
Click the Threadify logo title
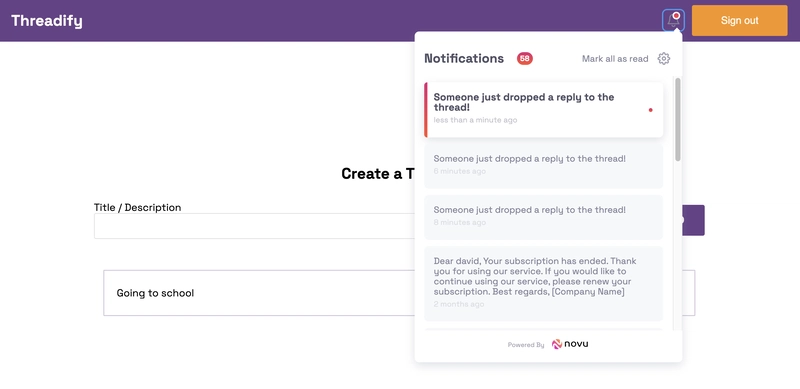[46, 21]
